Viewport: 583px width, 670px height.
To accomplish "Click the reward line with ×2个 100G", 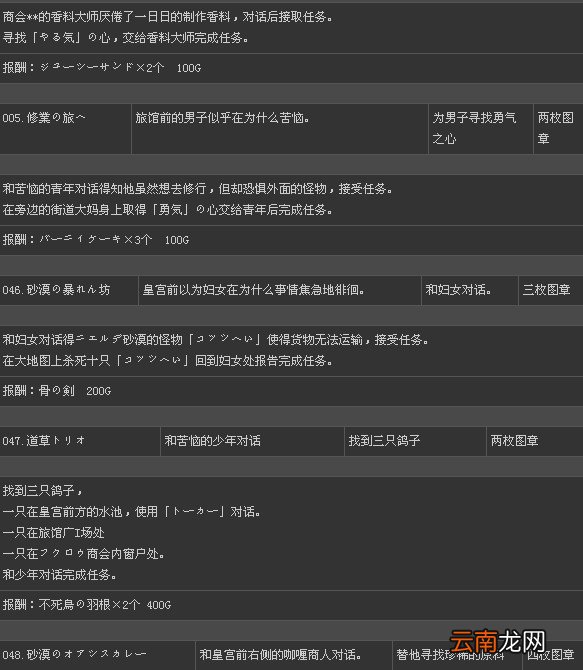I will click(102, 68).
